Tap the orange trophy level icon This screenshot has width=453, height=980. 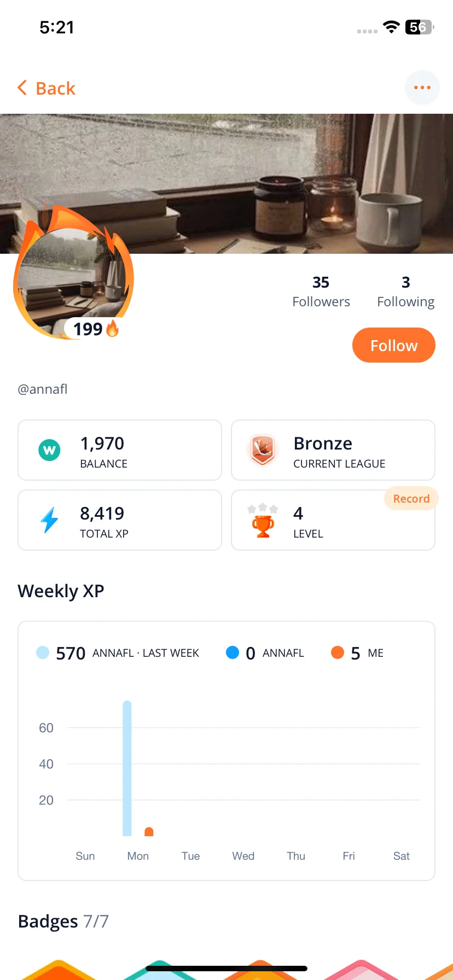(263, 521)
